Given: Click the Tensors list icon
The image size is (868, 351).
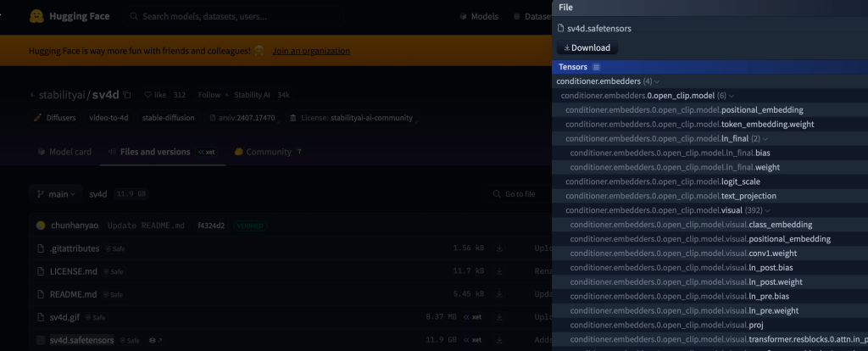Looking at the screenshot, I should [597, 67].
